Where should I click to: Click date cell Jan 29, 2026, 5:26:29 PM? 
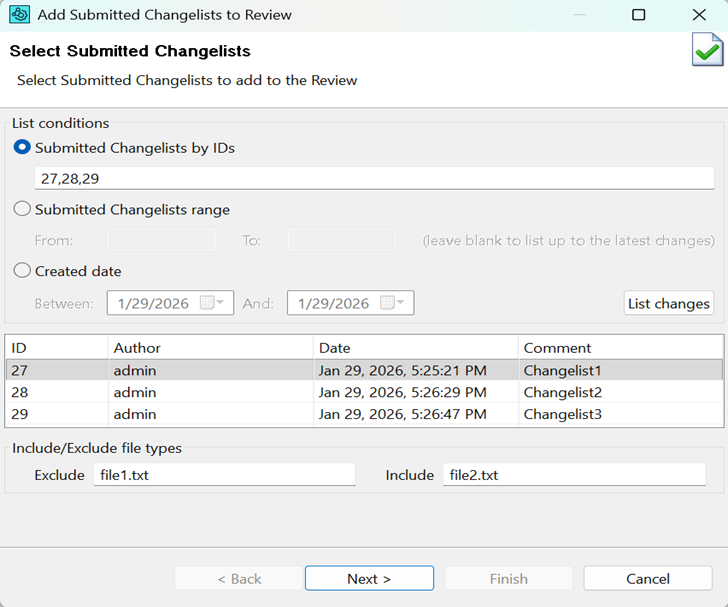[x=403, y=392]
